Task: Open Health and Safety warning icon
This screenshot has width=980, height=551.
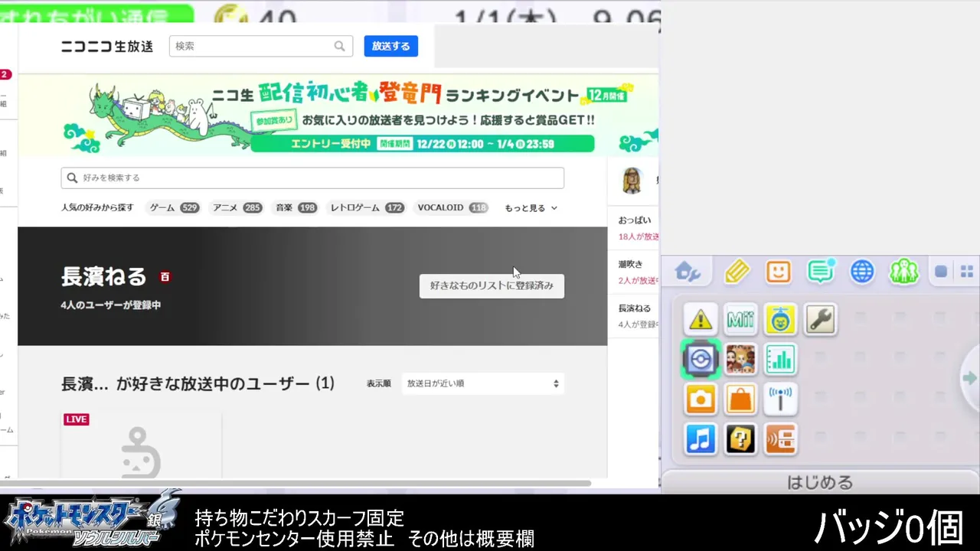Action: pos(701,319)
